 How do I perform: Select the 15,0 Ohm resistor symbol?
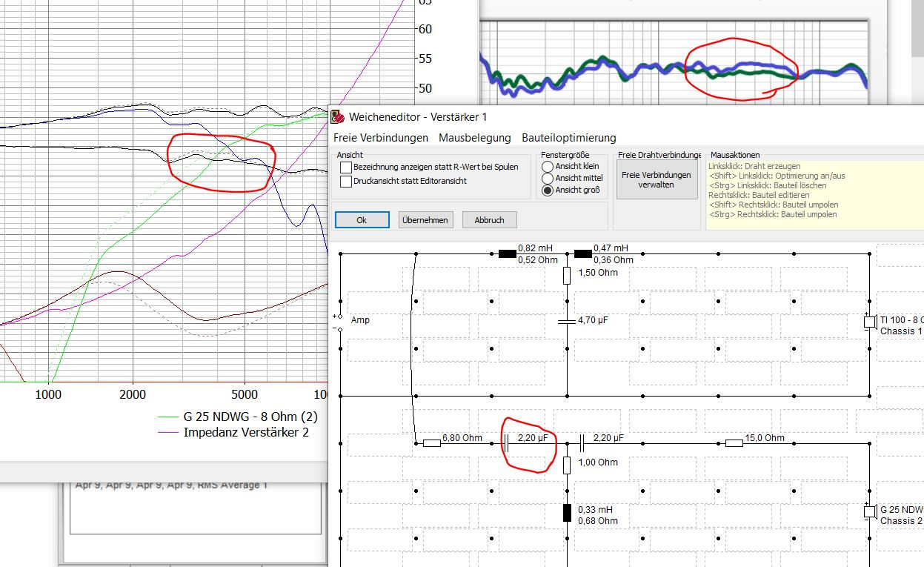pos(734,443)
